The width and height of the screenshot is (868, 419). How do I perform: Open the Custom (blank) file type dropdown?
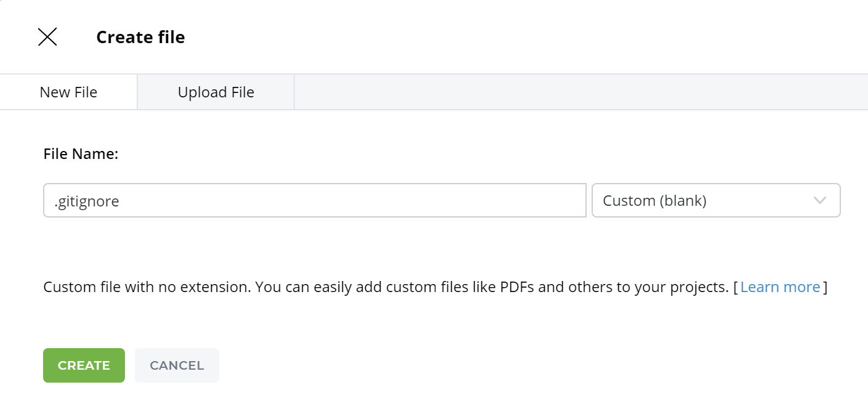point(716,200)
